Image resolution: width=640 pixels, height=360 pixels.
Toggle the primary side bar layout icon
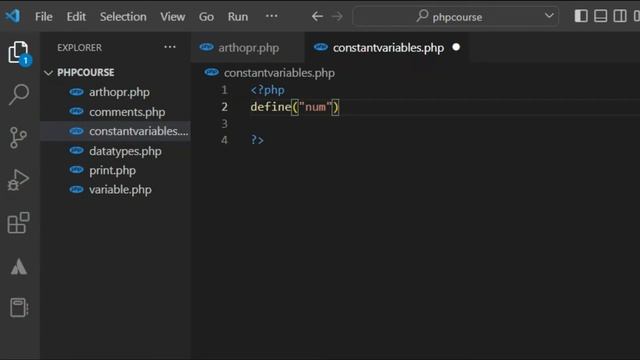pos(581,16)
